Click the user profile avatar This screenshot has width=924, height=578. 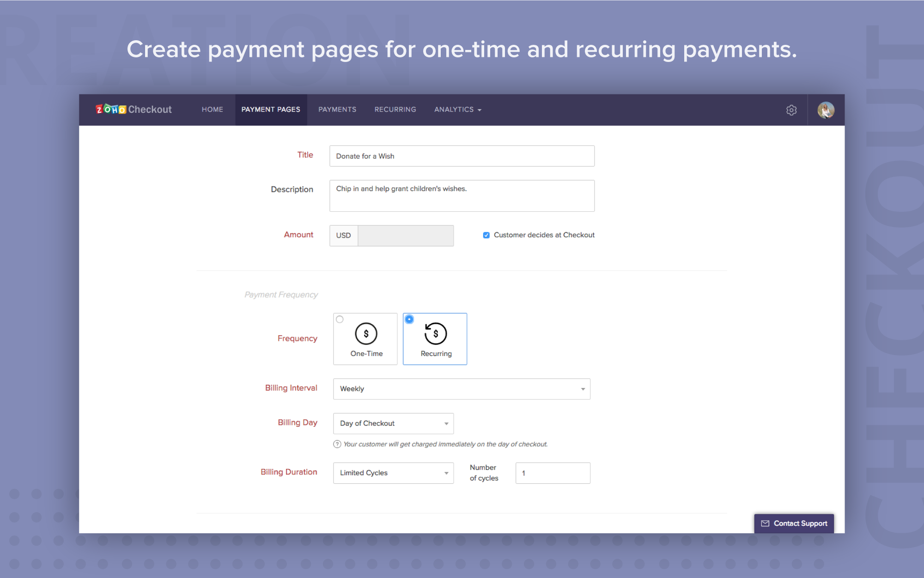click(826, 110)
